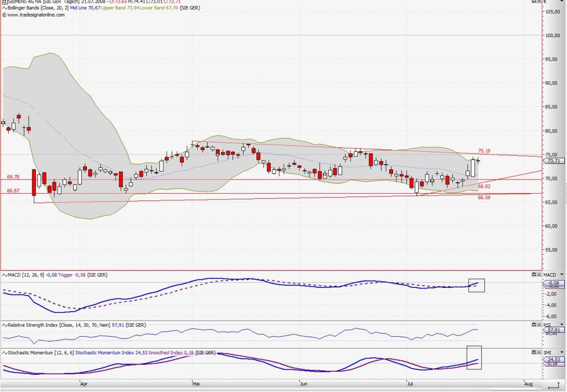This screenshot has height=392, width=567.
Task: Click the 'Upper Band 73,94' legend text
Action: pos(120,8)
